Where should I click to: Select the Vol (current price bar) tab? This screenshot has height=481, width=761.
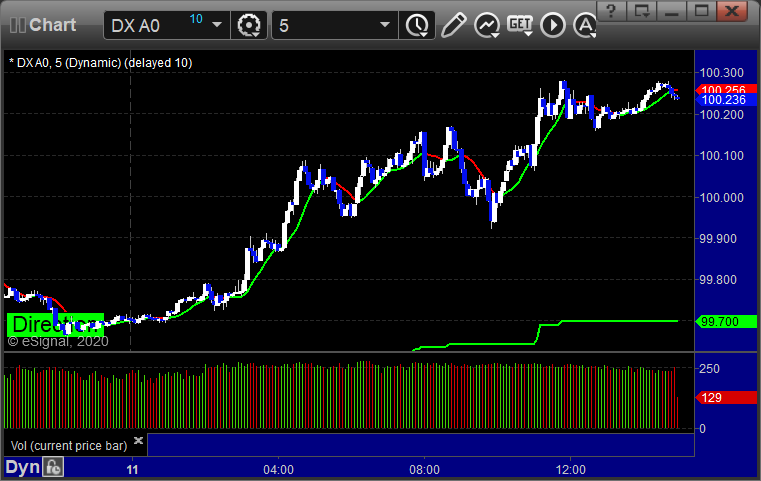click(x=68, y=445)
